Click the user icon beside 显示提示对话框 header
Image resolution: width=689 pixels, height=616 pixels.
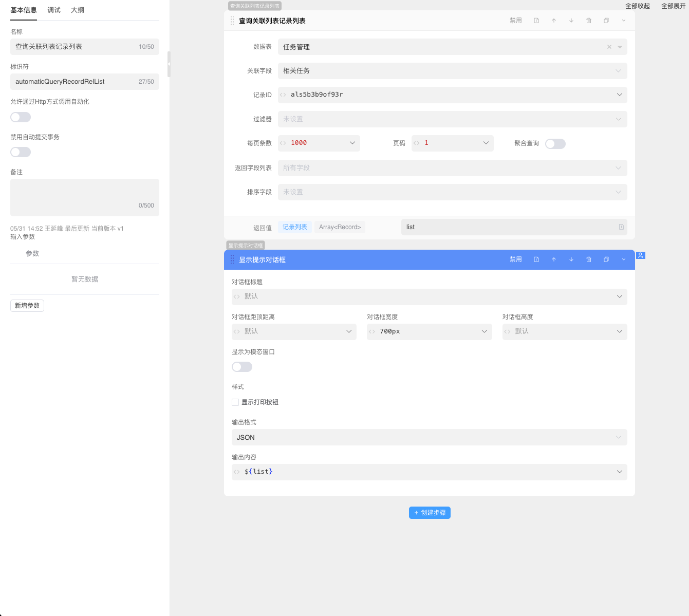coord(641,255)
